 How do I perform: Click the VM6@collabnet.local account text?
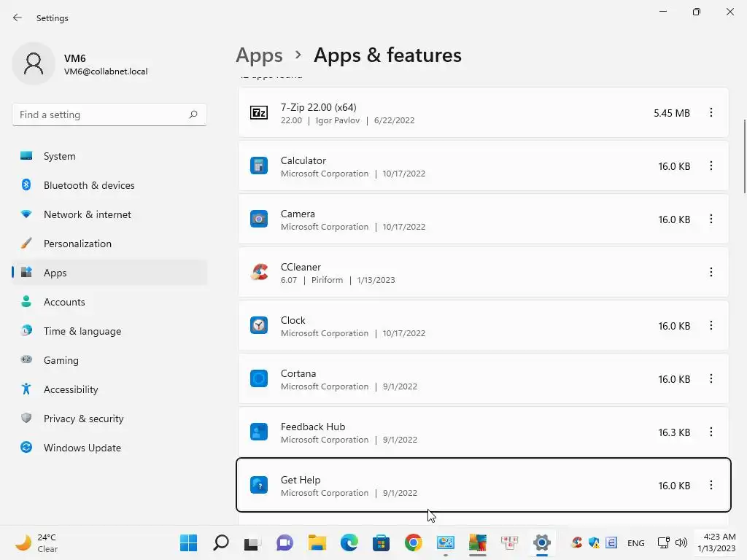pyautogui.click(x=106, y=71)
